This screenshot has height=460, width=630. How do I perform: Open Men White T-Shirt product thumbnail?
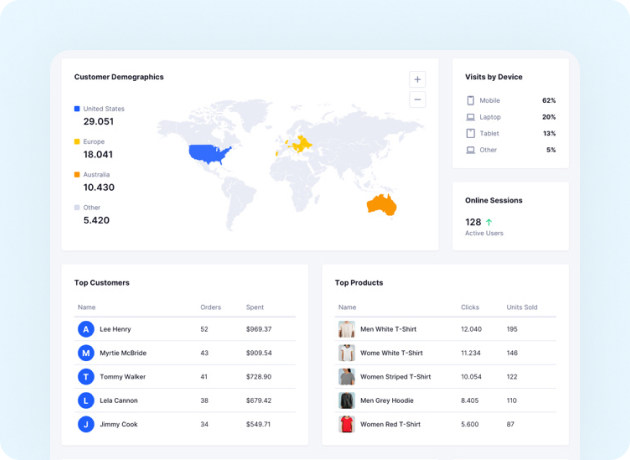(346, 329)
